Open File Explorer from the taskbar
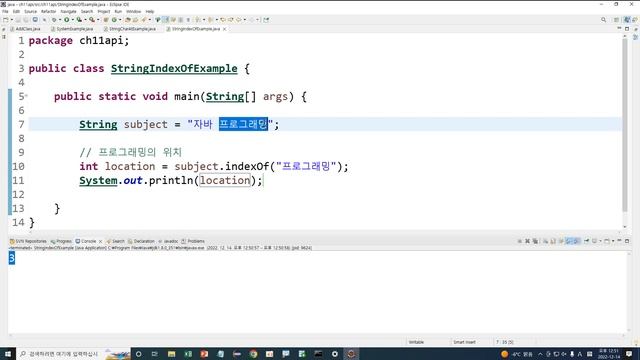Screen dimensions: 640x360 pos(171,354)
